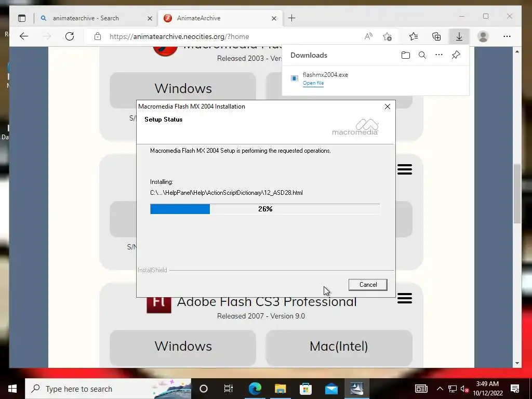Close the AnimateArchive tab
This screenshot has width=532, height=399.
point(274,18)
